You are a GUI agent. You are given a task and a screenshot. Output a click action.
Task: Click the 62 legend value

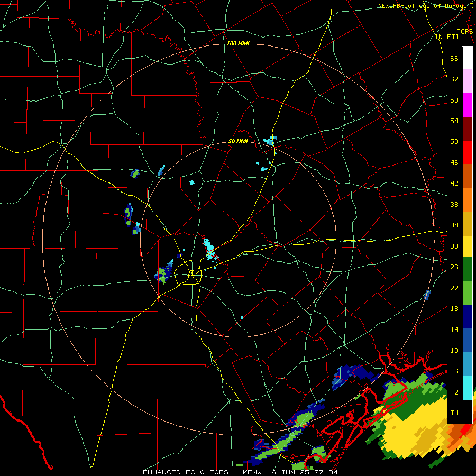[454, 79]
